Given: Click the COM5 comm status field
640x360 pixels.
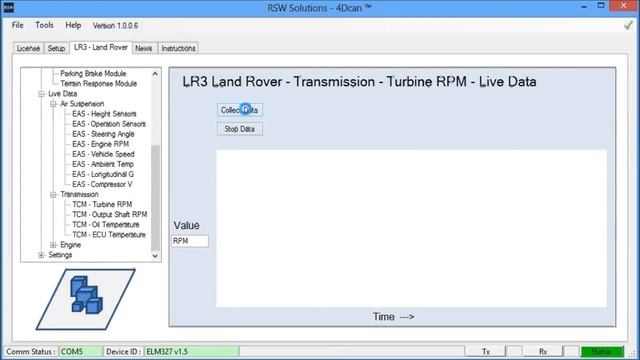Looking at the screenshot, I should [x=81, y=351].
